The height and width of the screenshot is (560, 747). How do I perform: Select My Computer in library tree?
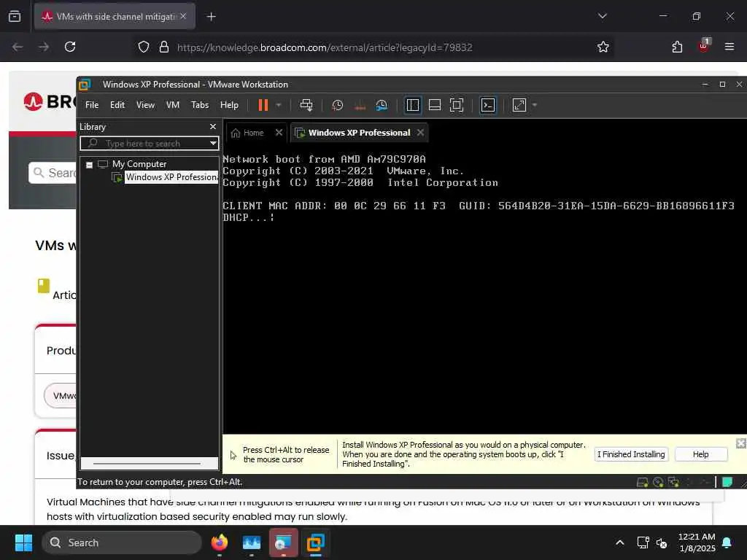tap(139, 164)
